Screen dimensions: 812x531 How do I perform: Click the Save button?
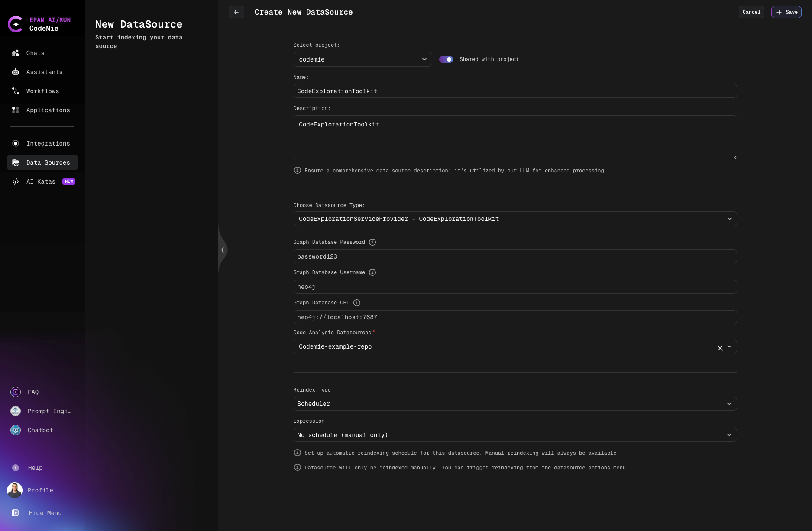tap(786, 12)
